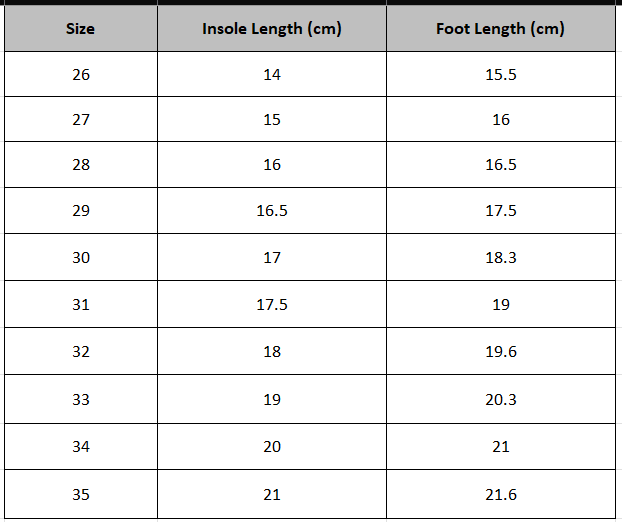Select the size 26 cell
This screenshot has height=522, width=622.
pyautogui.click(x=80, y=75)
